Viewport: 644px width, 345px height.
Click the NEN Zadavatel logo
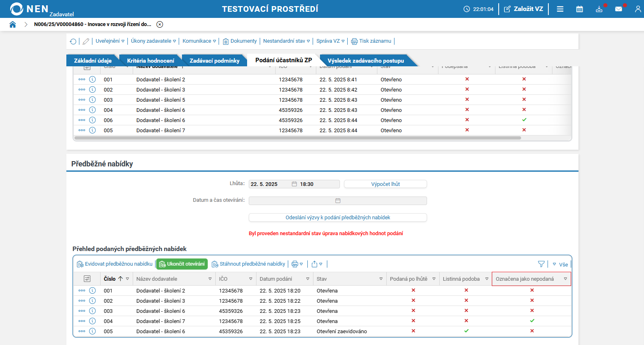tap(42, 9)
